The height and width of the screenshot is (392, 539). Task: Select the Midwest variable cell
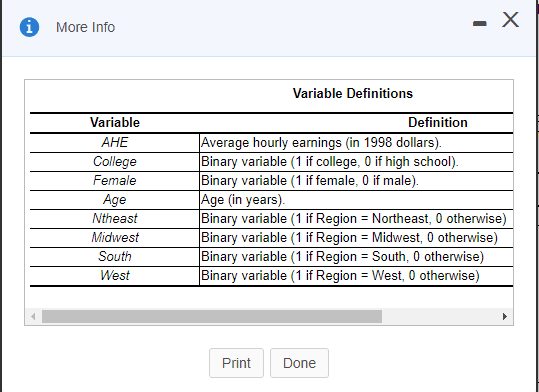[115, 238]
